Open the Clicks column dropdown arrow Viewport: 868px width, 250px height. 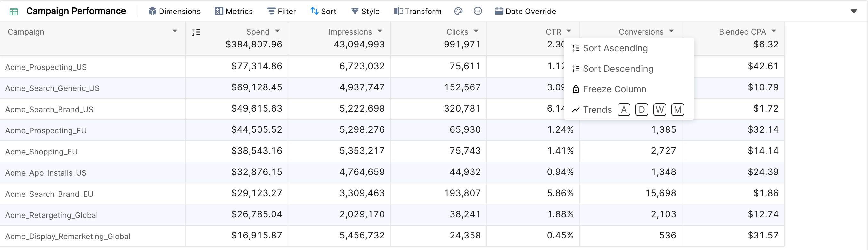tap(476, 31)
